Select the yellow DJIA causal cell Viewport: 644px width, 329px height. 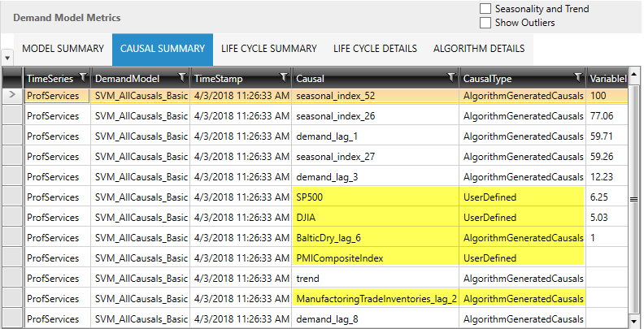375,218
